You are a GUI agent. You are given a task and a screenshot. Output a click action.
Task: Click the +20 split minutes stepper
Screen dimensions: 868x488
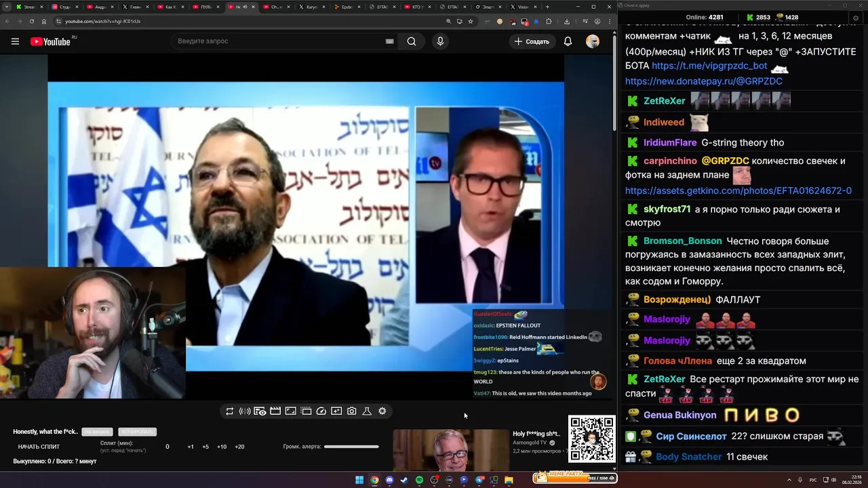(x=239, y=447)
